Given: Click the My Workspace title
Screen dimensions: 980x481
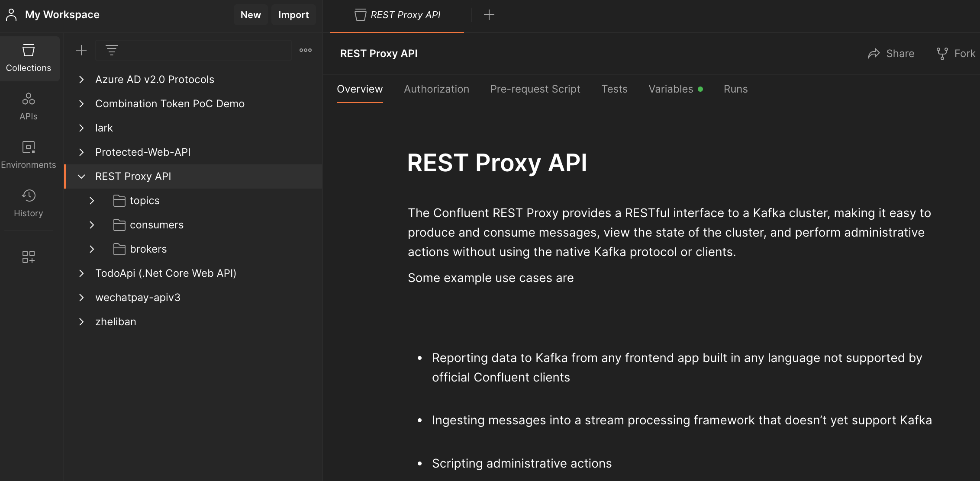Looking at the screenshot, I should point(62,15).
